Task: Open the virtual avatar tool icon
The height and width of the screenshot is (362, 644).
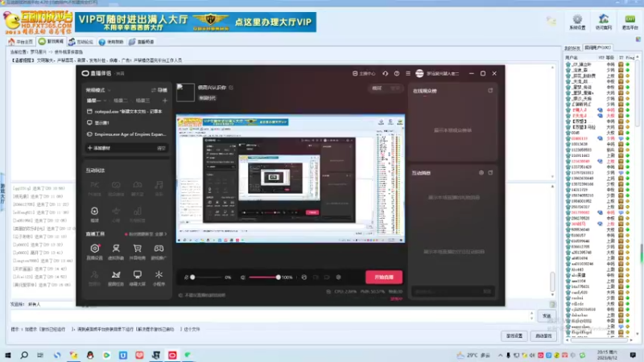Action: 116,251
